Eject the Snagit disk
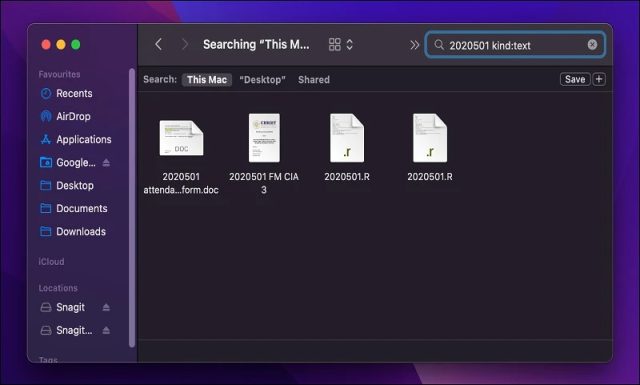 106,307
